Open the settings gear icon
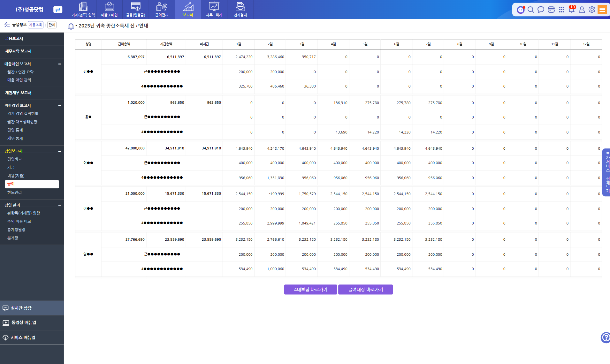 [x=592, y=10]
